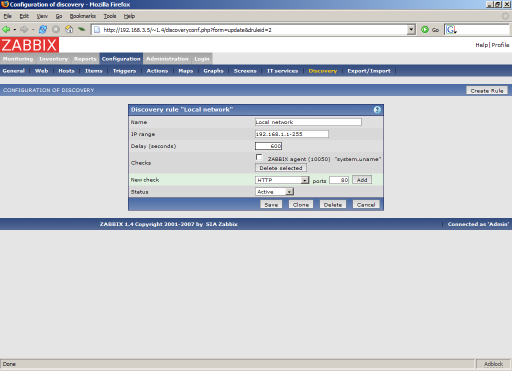Reload the page with the refresh icon
512x371 pixels.
(43, 30)
